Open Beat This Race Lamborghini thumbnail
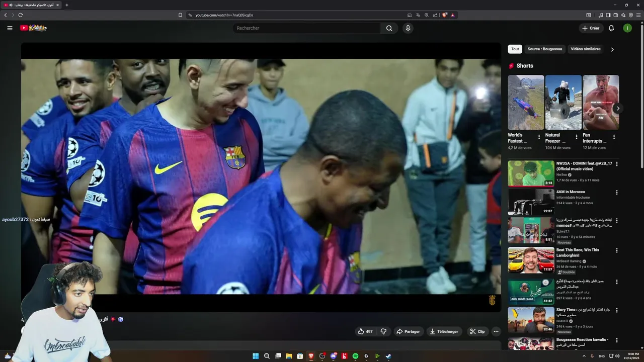This screenshot has height=362, width=644. pyautogui.click(x=531, y=260)
